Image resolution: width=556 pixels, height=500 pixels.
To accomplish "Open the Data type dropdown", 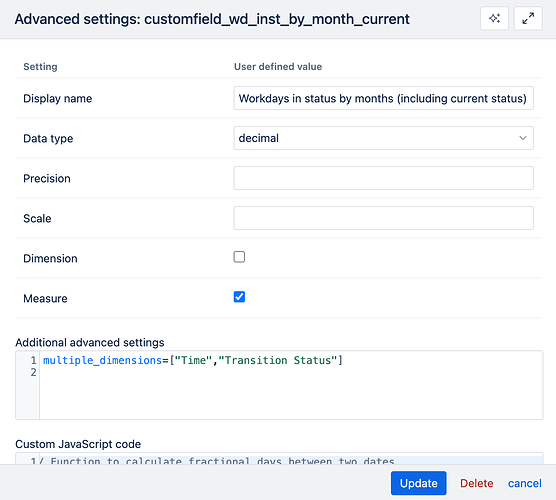I will [x=383, y=138].
